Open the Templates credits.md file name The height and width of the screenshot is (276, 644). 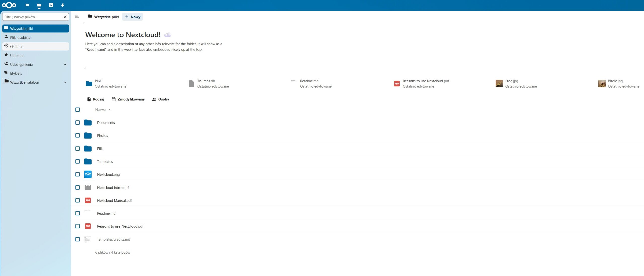113,239
